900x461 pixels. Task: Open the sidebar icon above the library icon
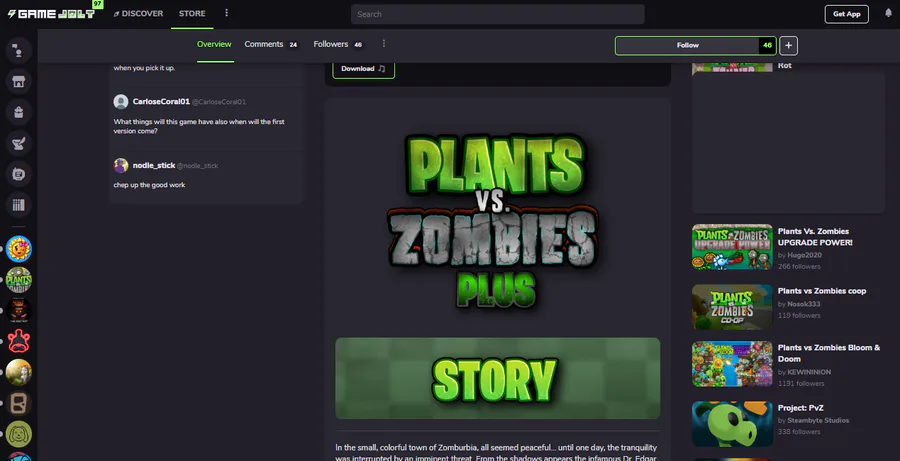click(18, 174)
